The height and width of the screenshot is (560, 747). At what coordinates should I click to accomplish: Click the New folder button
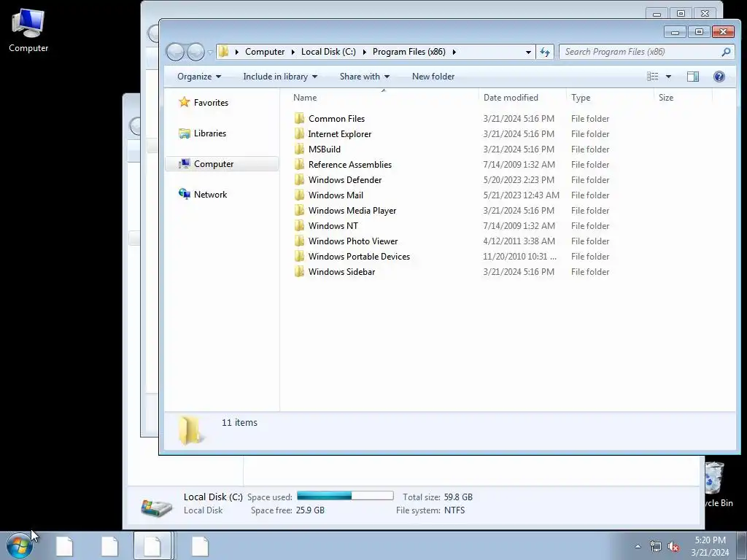433,76
